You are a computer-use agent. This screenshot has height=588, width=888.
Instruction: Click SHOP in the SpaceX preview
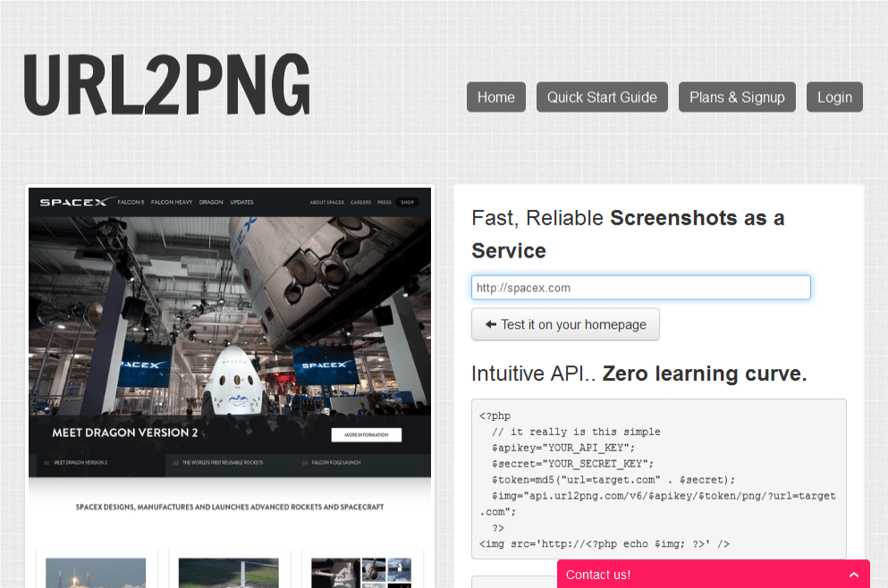(407, 202)
